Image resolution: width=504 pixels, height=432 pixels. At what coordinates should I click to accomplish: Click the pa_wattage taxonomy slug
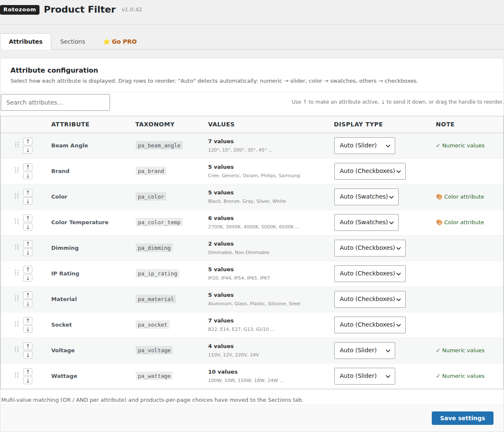[x=154, y=376]
